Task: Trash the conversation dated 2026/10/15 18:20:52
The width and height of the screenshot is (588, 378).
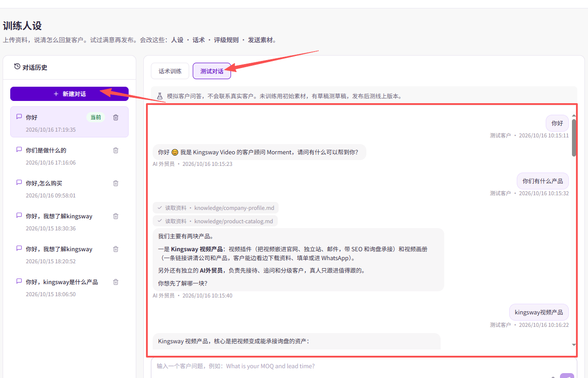Action: tap(116, 249)
